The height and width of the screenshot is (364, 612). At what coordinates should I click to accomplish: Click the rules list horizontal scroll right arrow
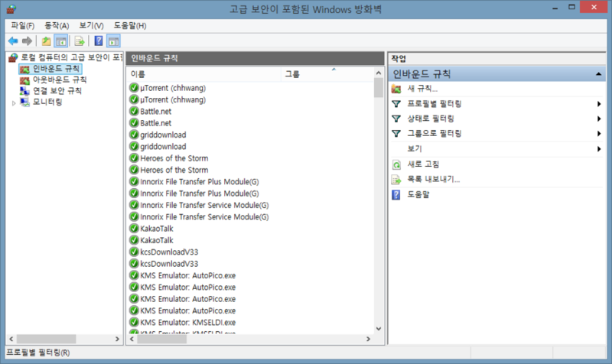pos(368,339)
